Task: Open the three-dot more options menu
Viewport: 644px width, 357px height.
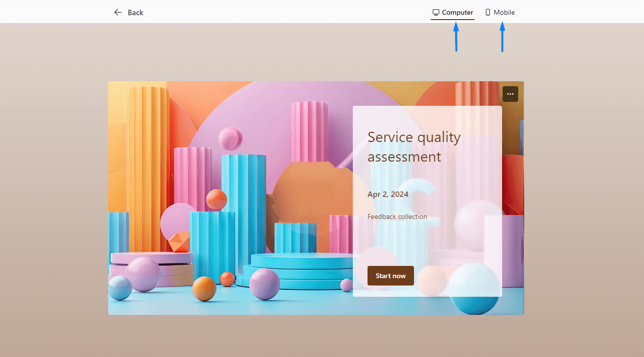Action: click(510, 94)
